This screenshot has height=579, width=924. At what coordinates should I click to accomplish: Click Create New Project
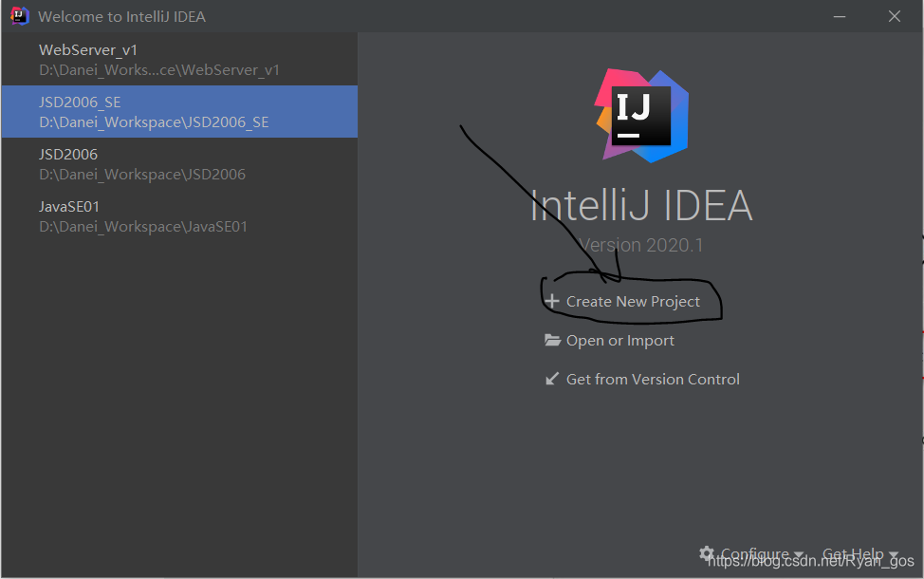coord(633,301)
